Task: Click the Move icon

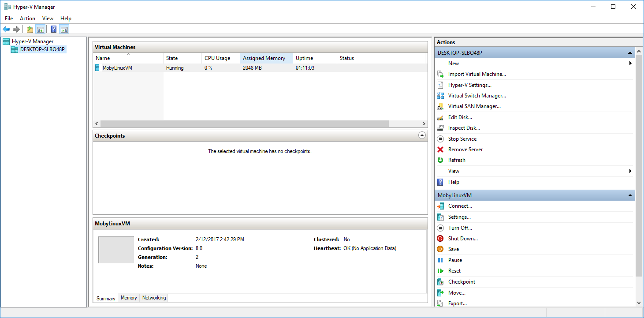Action: click(x=440, y=293)
